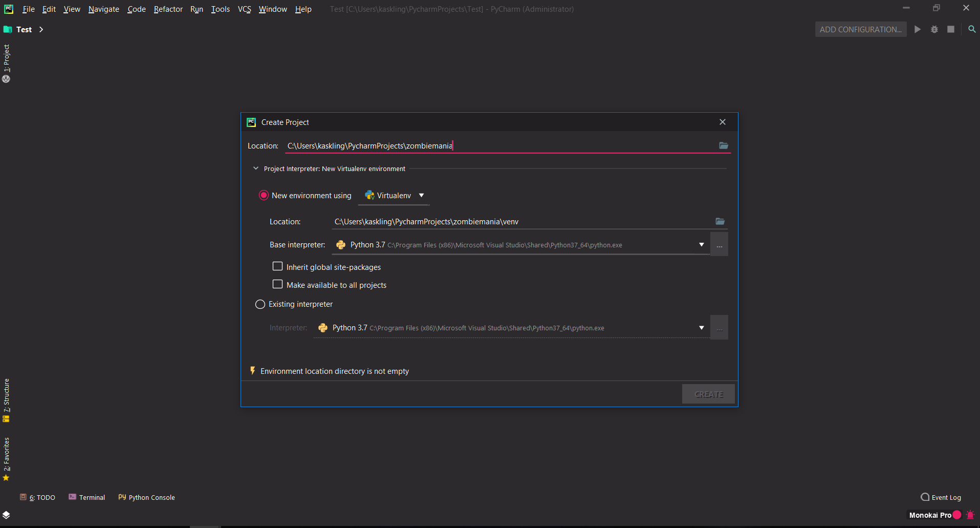Browse for project location with folder icon

(723, 145)
